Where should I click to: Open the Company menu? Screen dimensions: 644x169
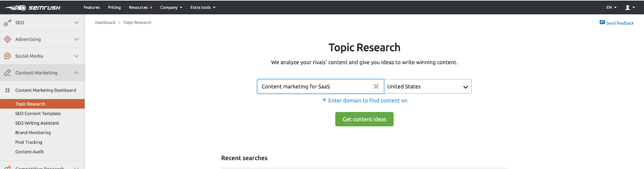coord(171,7)
